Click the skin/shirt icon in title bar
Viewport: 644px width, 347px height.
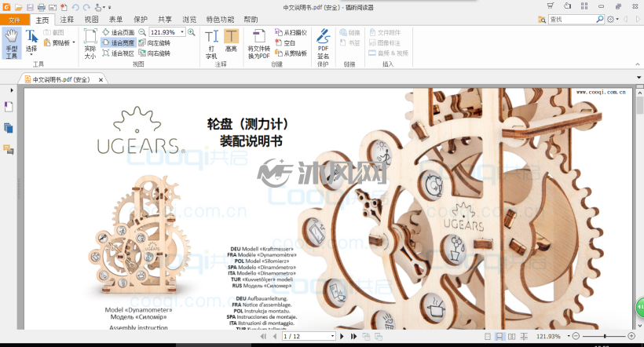point(568,5)
